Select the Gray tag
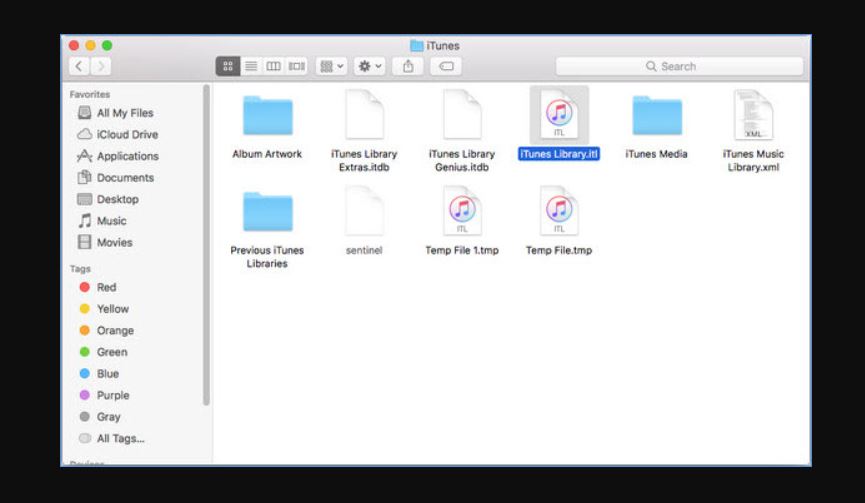865x503 pixels. pos(99,416)
